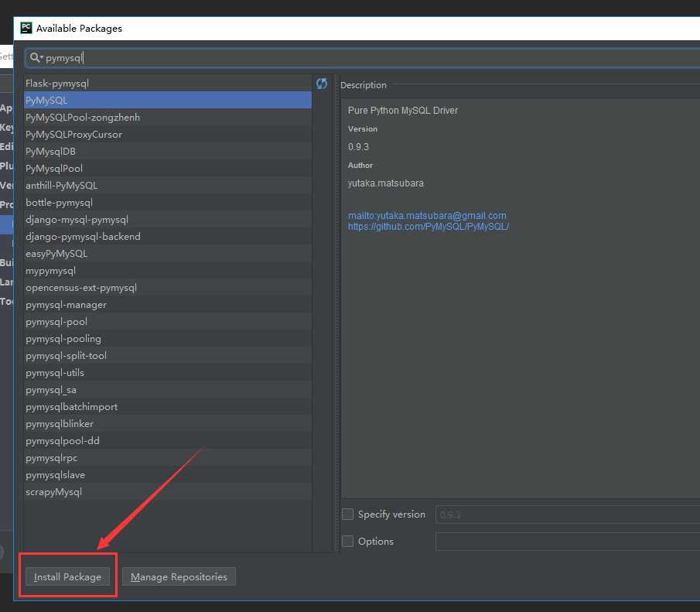This screenshot has height=612, width=700.
Task: Select PyMysqlPool package
Action: [x=168, y=168]
